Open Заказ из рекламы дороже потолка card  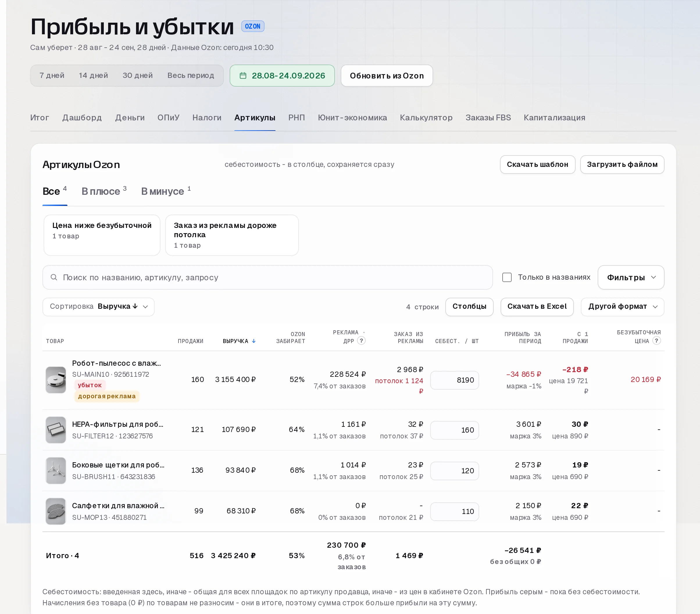[232, 235]
